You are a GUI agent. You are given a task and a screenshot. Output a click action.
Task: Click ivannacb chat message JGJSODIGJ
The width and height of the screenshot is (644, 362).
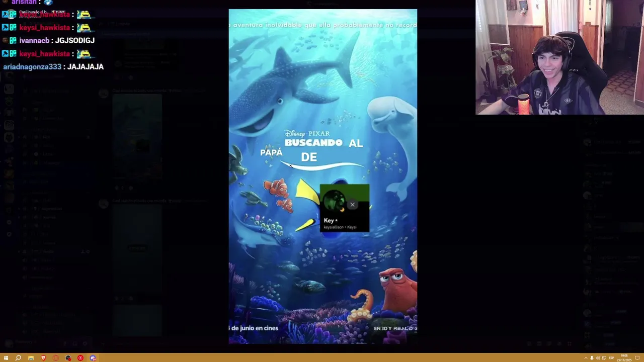pos(75,40)
